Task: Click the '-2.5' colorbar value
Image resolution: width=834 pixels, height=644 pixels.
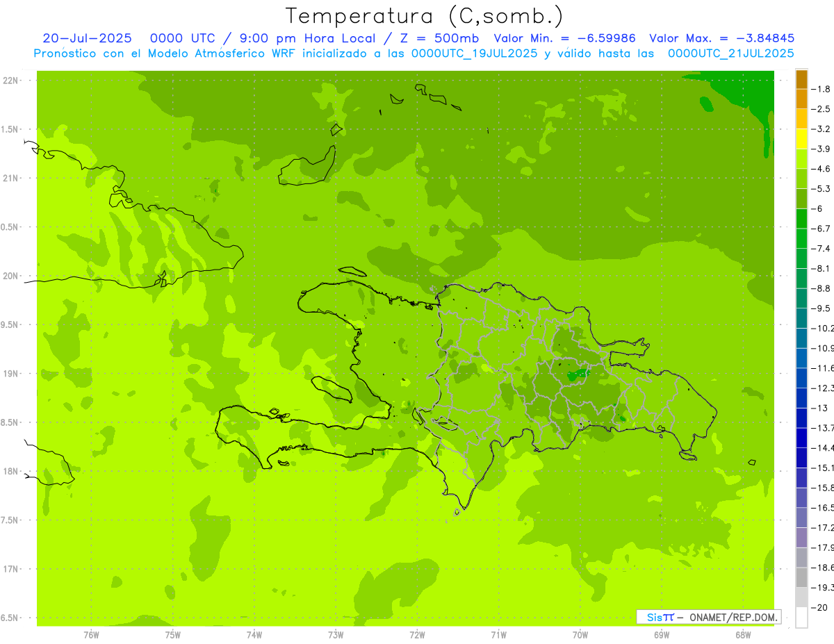Action: [x=821, y=109]
